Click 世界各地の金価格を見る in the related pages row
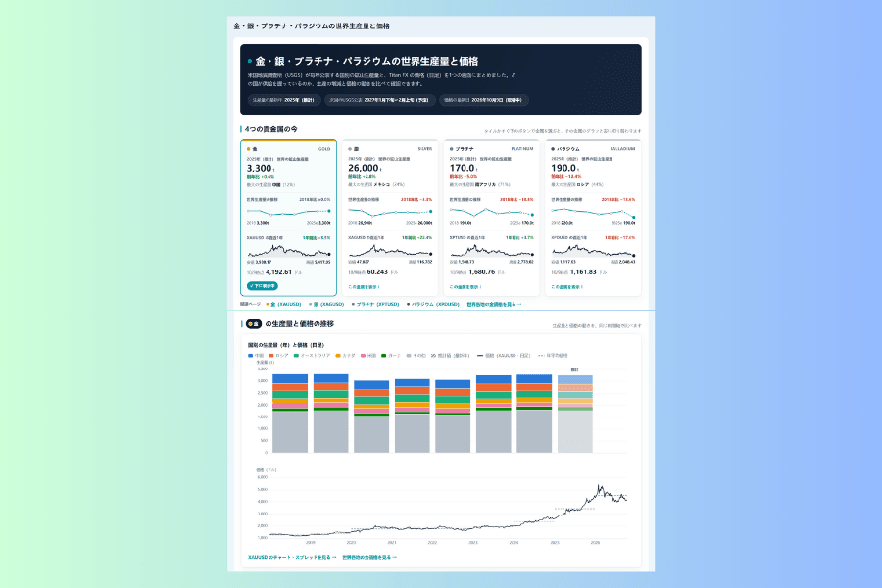This screenshot has height=588, width=882. (x=494, y=305)
